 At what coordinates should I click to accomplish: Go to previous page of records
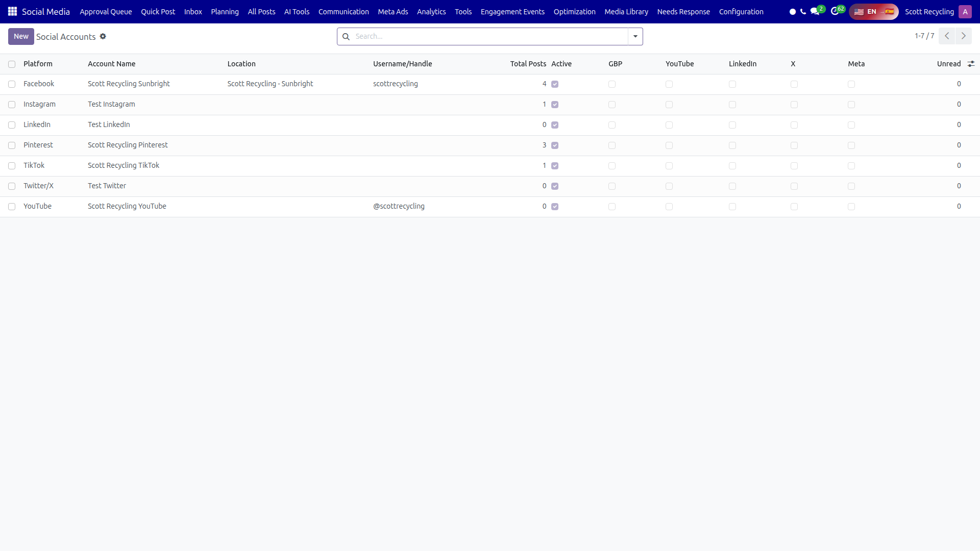[x=947, y=36]
